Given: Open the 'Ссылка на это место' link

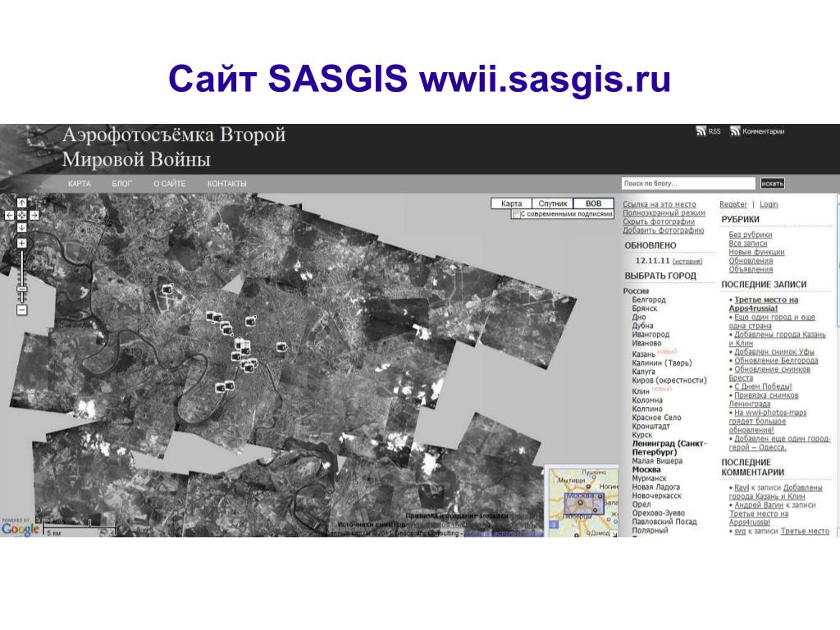Looking at the screenshot, I should point(659,204).
